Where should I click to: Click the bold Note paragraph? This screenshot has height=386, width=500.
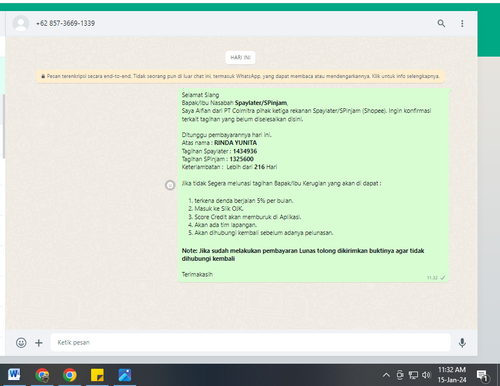click(x=303, y=255)
